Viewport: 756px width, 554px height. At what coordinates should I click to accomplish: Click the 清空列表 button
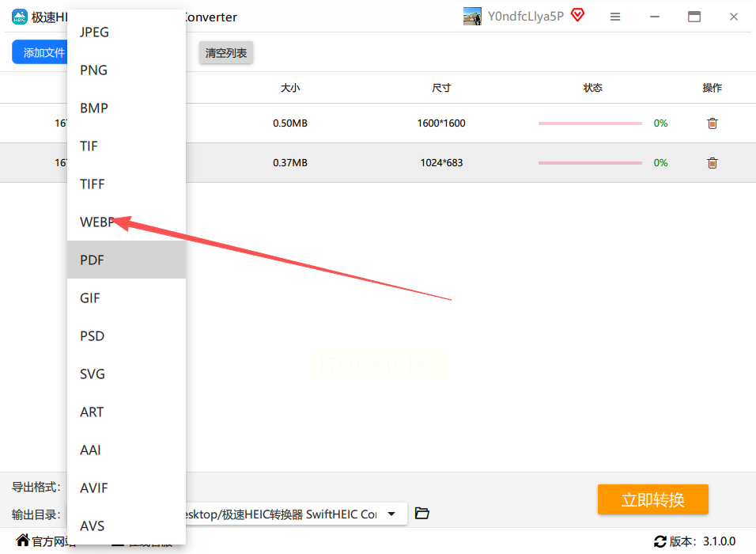coord(226,52)
